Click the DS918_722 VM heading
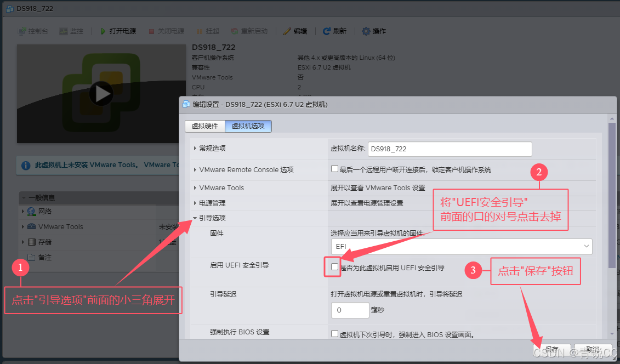The image size is (620, 364). 214,47
